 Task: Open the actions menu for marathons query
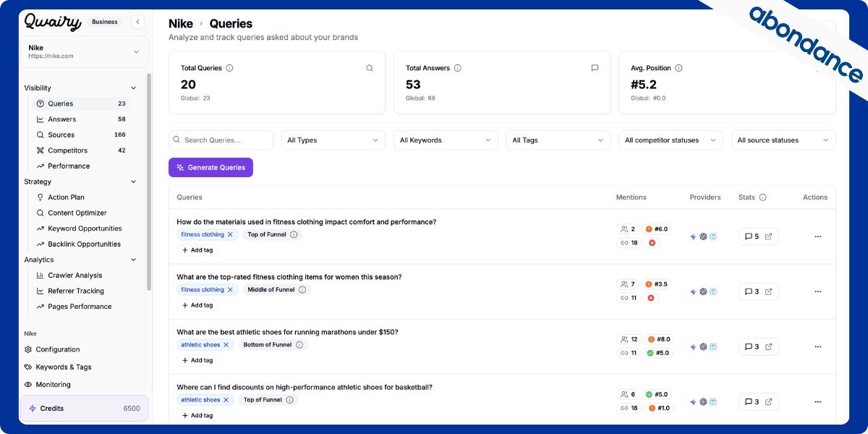(817, 346)
